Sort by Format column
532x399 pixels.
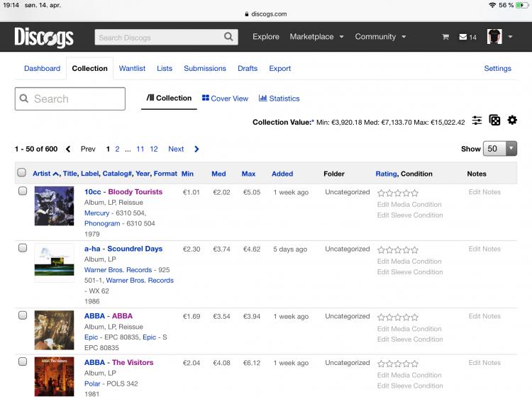point(165,174)
